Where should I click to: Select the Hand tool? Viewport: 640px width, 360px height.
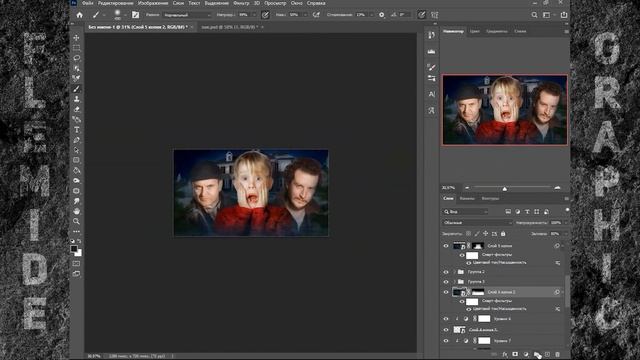click(76, 211)
